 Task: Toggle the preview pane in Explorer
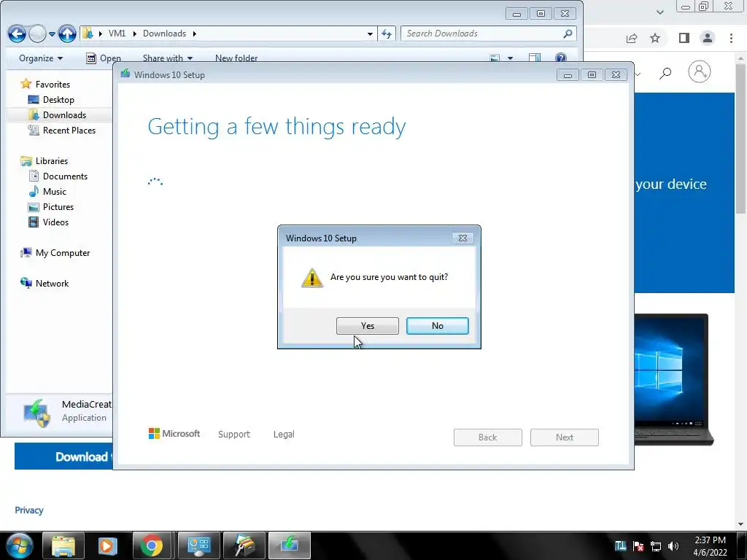[535, 58]
